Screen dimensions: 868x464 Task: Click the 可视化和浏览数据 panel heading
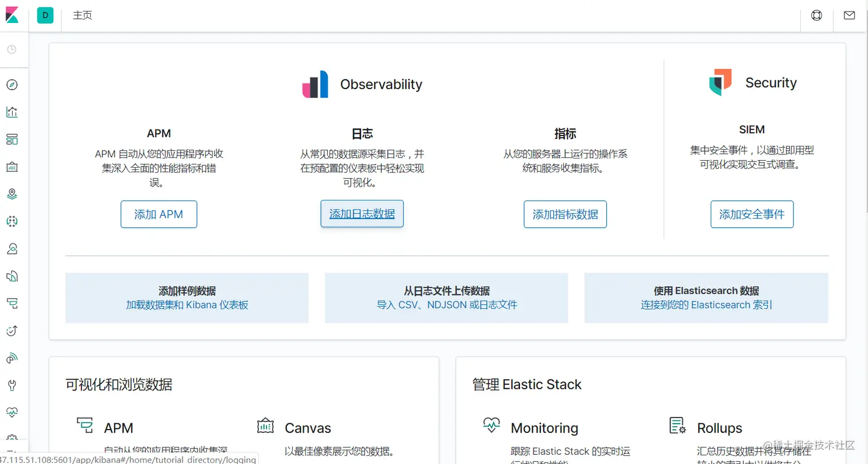pos(119,384)
